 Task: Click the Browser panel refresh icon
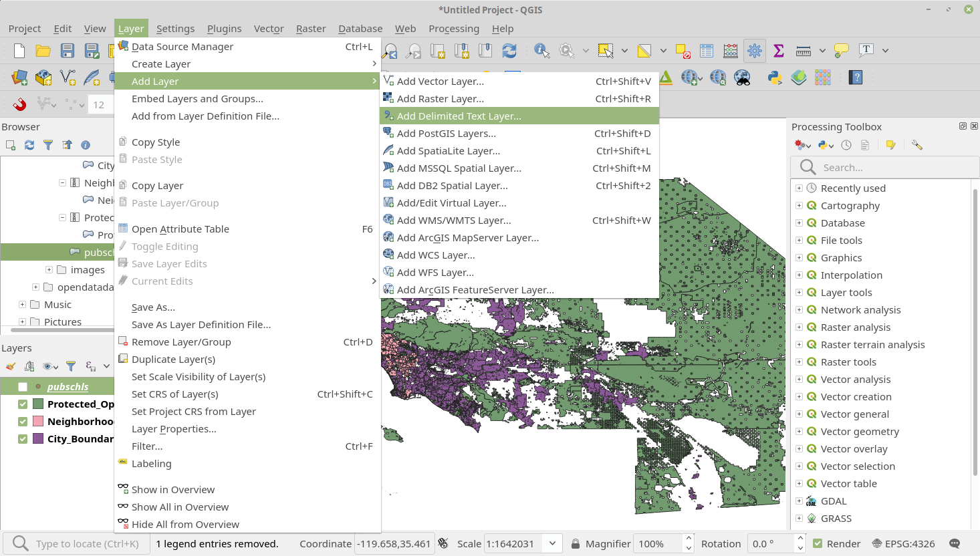(x=29, y=145)
